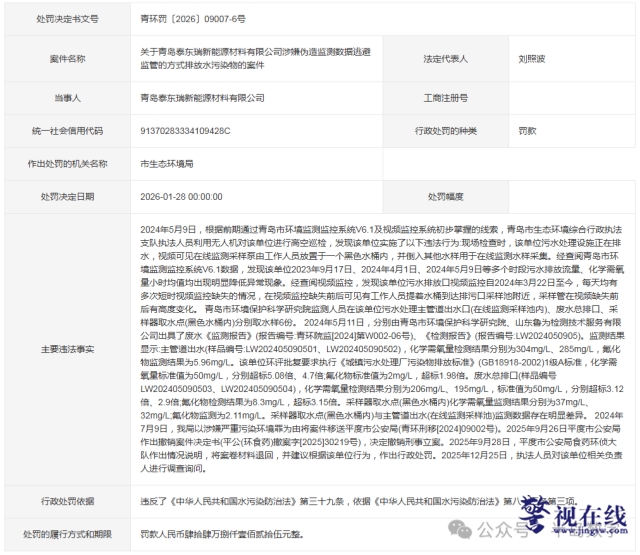
Task: Click the 作出处罚的机关名称 label
Action: tap(67, 164)
